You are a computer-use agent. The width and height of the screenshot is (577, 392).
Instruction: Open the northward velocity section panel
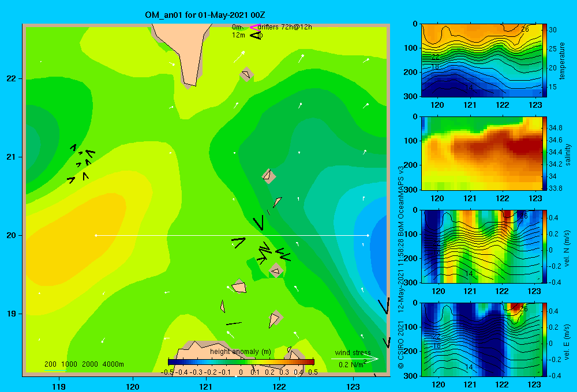coord(481,246)
